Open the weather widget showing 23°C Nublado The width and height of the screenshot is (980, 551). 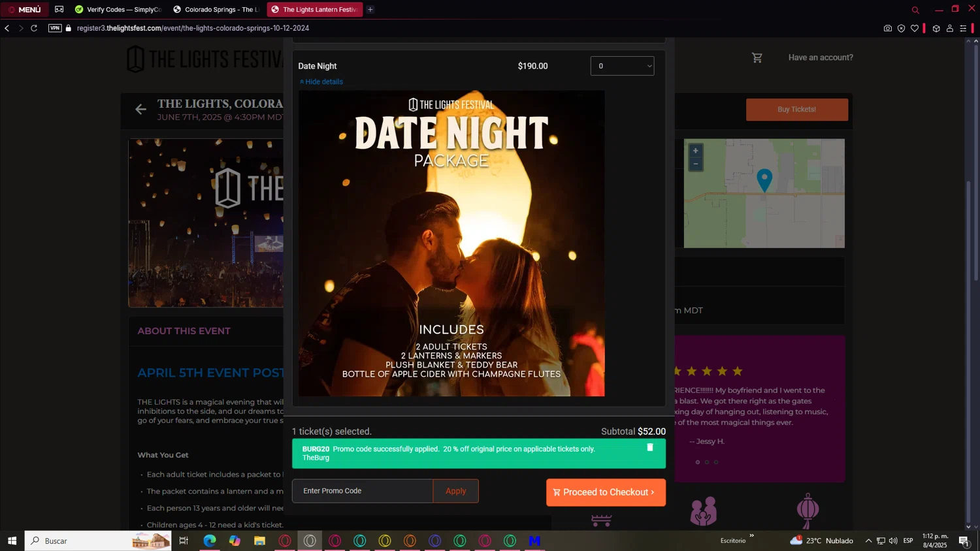coord(822,541)
